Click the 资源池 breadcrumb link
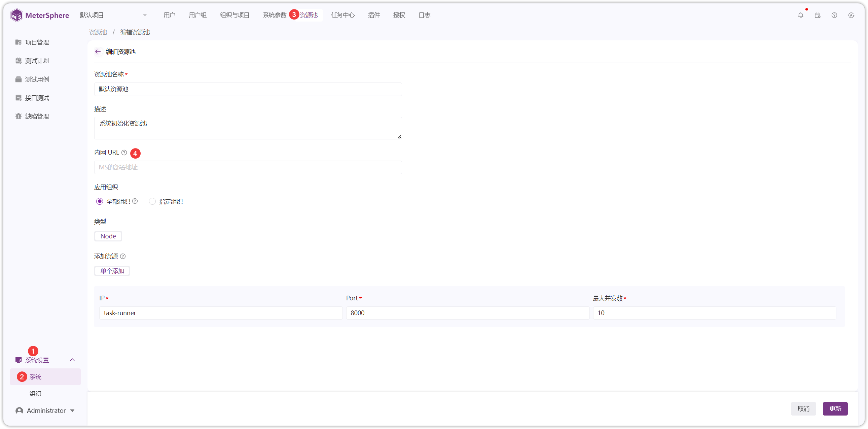 (98, 32)
